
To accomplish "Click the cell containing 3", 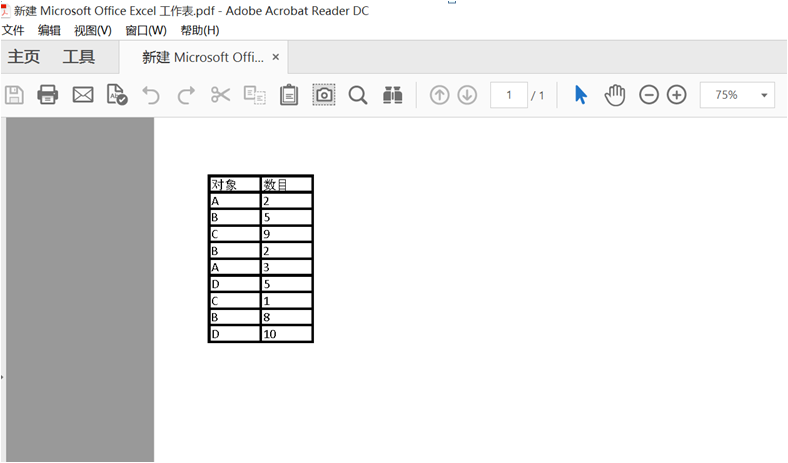I will coord(286,267).
